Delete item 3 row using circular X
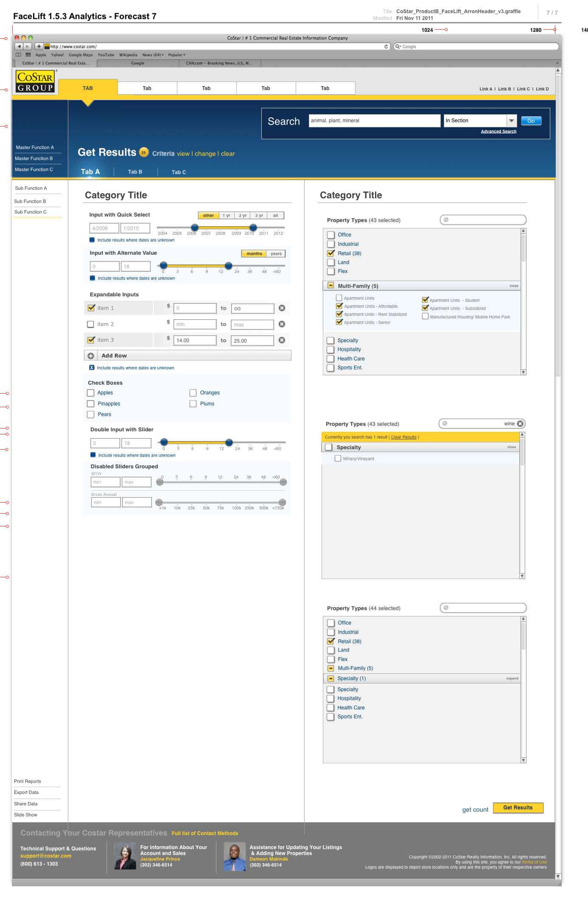This screenshot has width=588, height=920. 282,340
